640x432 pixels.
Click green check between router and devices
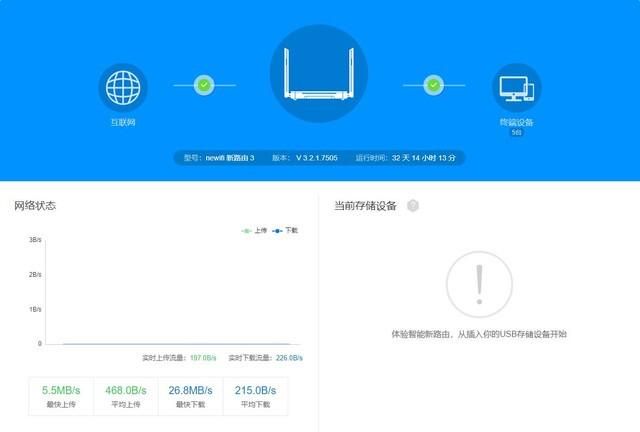(x=433, y=85)
